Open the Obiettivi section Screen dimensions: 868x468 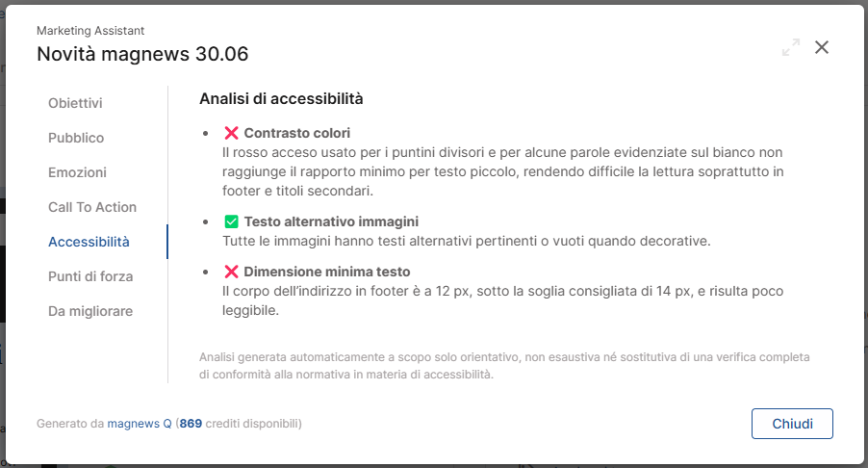click(x=75, y=103)
